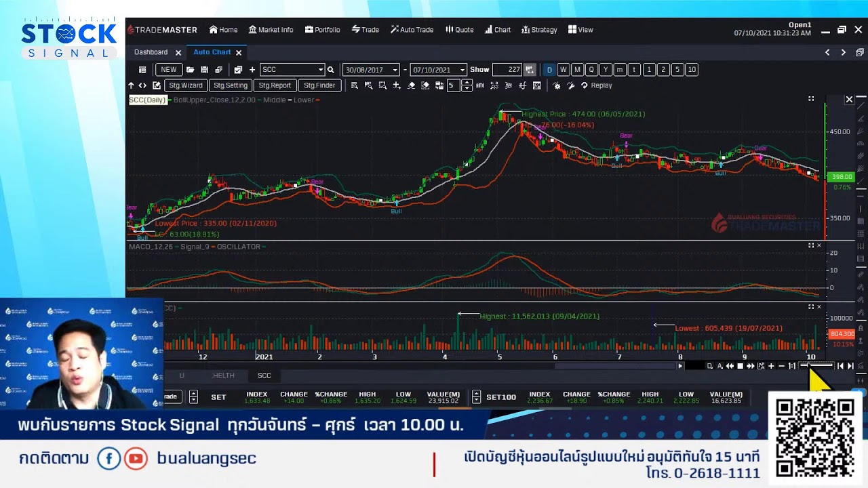868x488 pixels.
Task: Select the Y yearly timeframe
Action: pyautogui.click(x=606, y=70)
